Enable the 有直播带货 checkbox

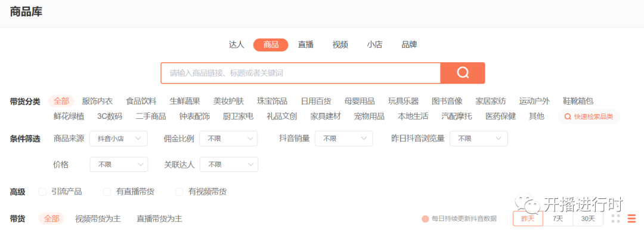click(x=107, y=192)
